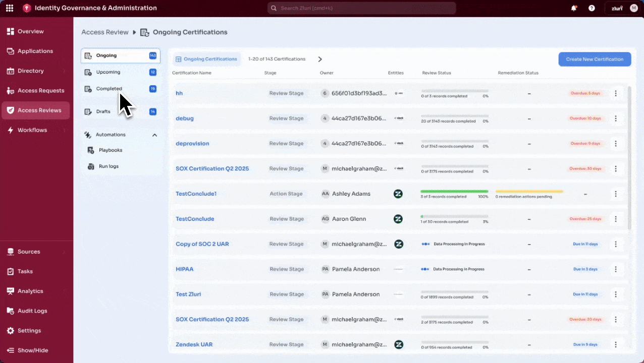Image resolution: width=644 pixels, height=363 pixels.
Task: Open the Test Zluri certification
Action: 188,294
